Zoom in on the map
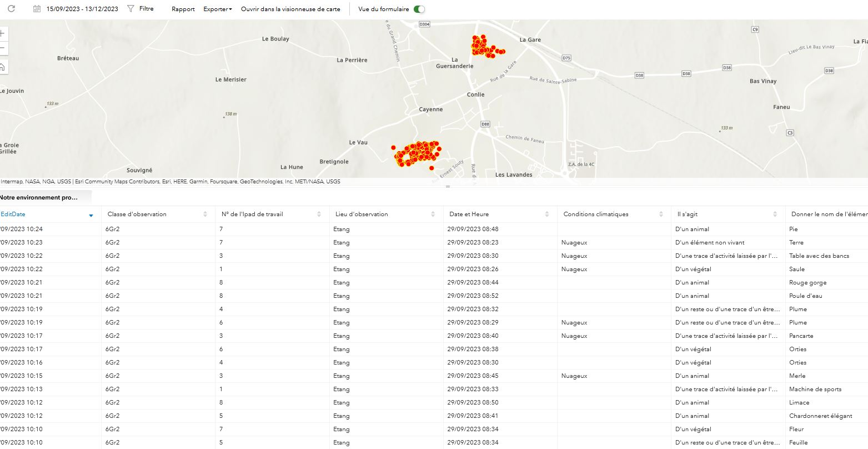Screen dimensions: 868x449 point(2,33)
